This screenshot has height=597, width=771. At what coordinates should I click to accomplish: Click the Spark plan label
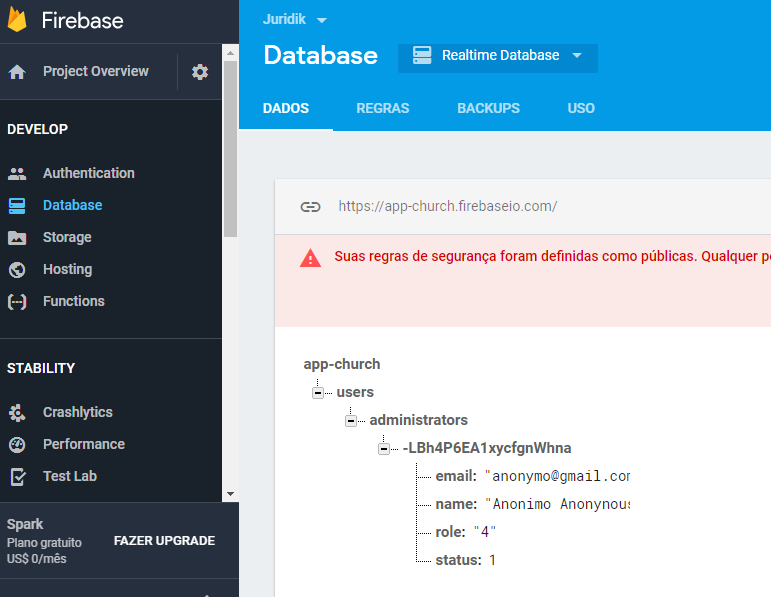(25, 524)
